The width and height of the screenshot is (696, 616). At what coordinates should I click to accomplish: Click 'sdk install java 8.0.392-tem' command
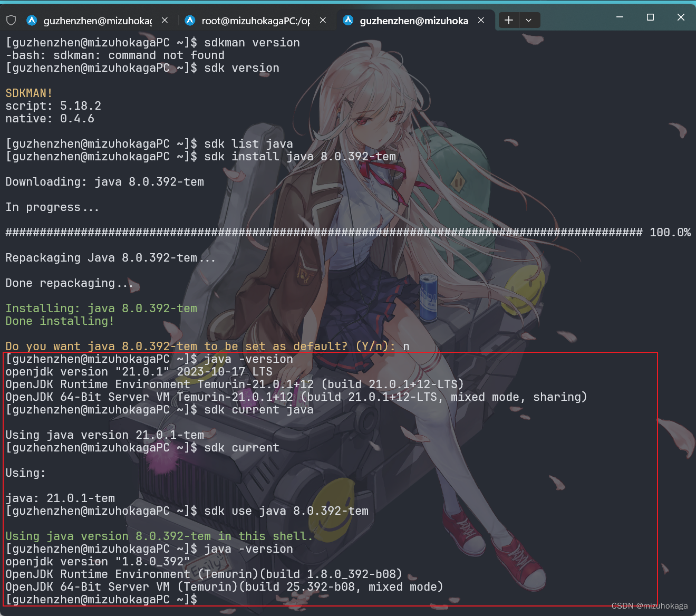[300, 157]
